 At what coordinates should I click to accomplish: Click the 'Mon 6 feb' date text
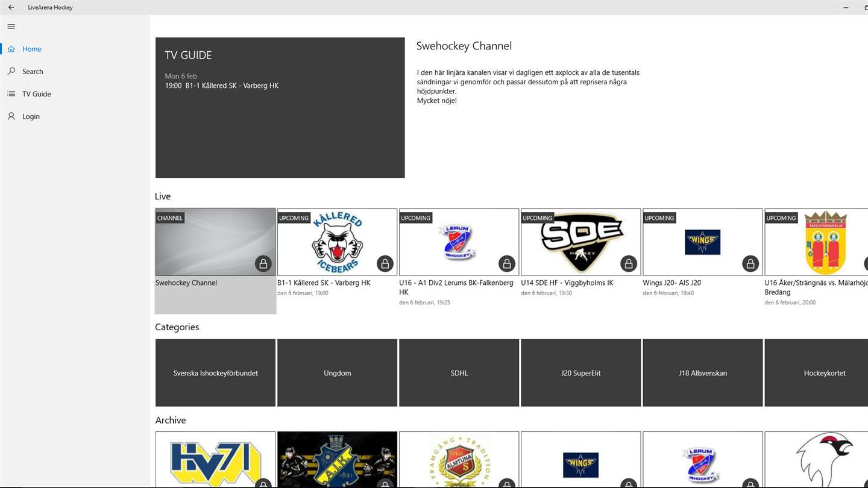(x=181, y=77)
